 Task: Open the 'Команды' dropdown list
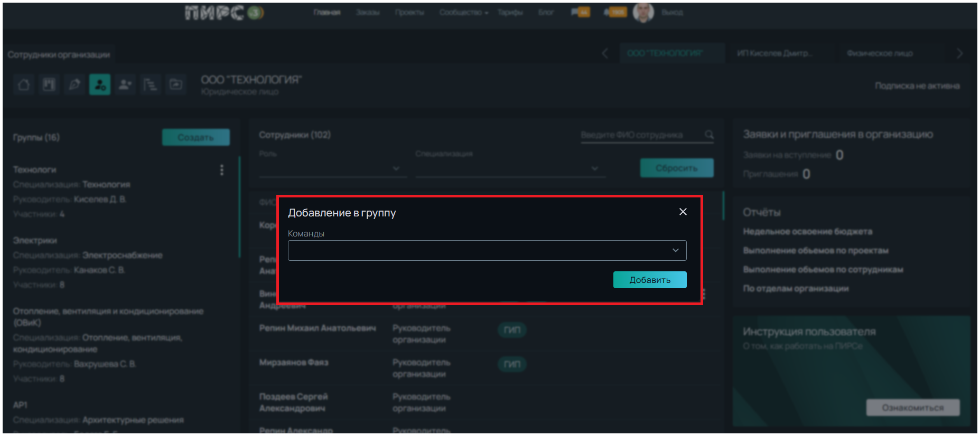[487, 250]
